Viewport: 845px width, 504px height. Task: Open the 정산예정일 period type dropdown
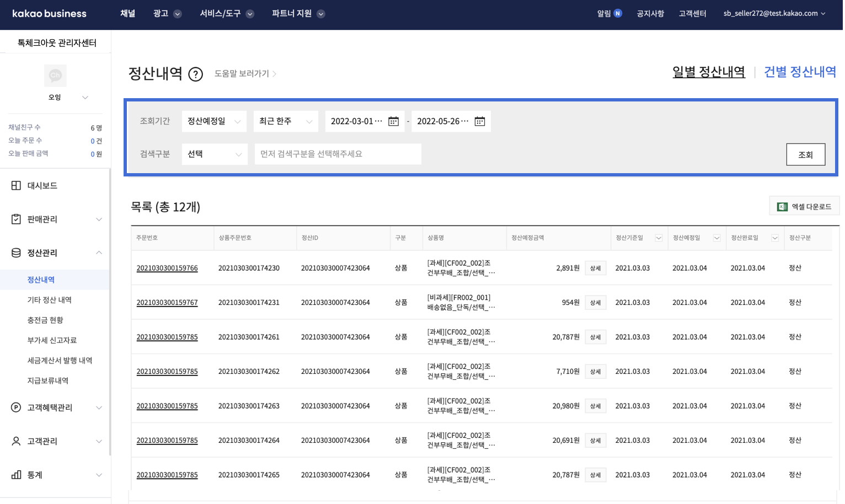click(214, 121)
